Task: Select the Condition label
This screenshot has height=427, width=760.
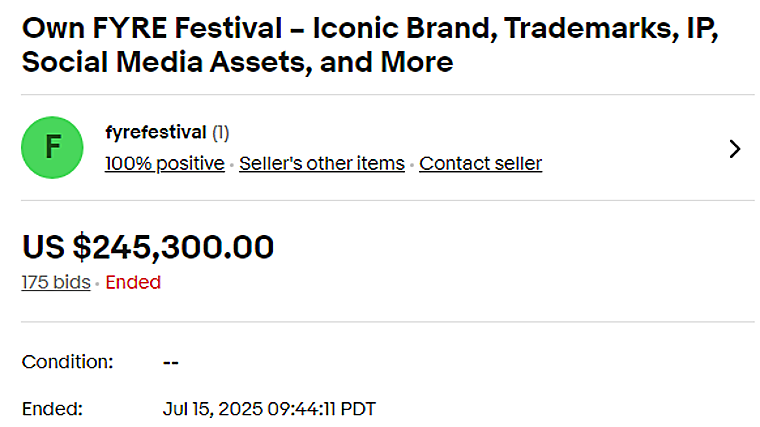Action: click(x=68, y=361)
